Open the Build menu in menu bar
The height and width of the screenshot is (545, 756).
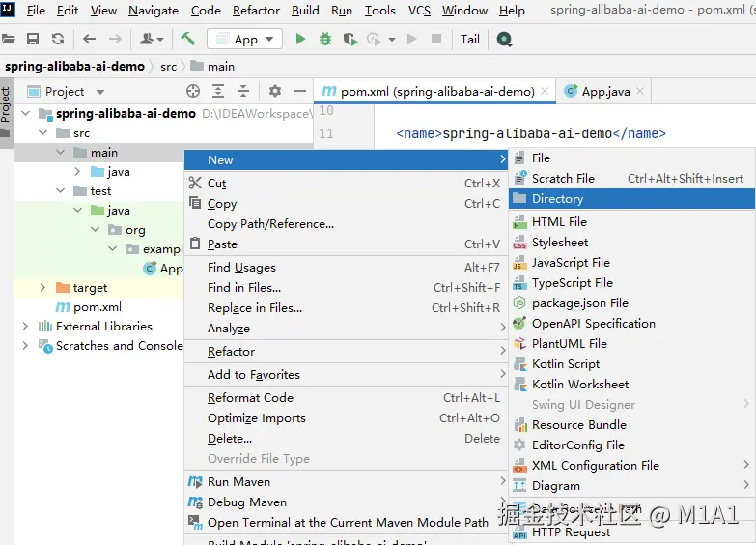305,10
